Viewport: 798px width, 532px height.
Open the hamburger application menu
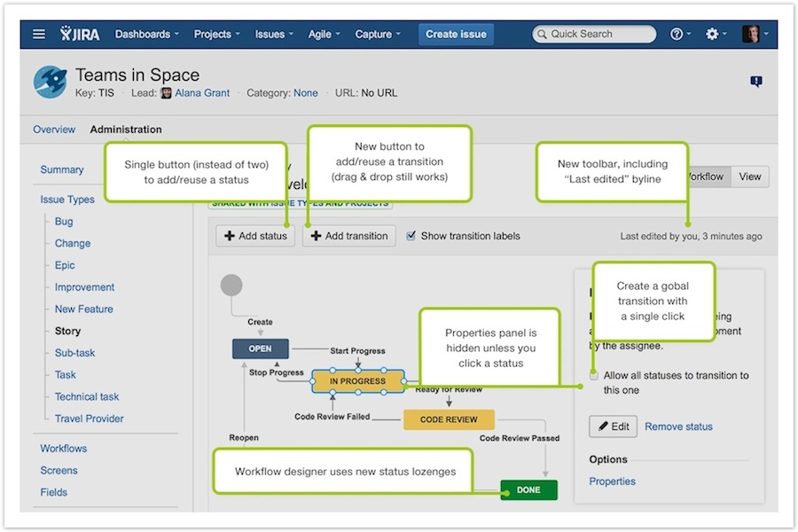click(x=39, y=35)
